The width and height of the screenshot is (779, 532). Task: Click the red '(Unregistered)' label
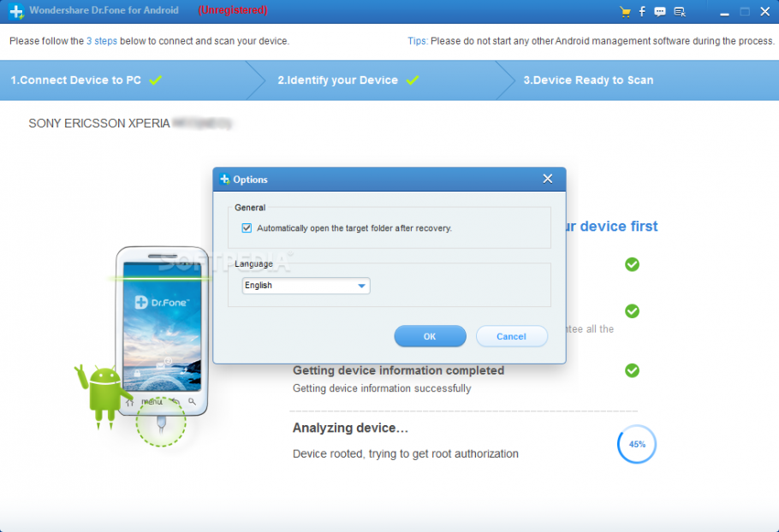pyautogui.click(x=233, y=10)
